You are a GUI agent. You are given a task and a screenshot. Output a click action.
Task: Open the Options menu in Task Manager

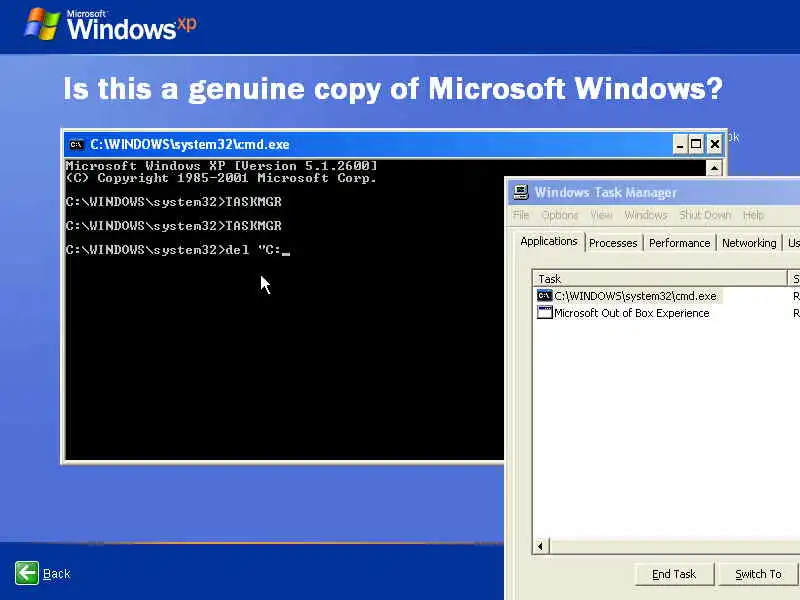560,215
